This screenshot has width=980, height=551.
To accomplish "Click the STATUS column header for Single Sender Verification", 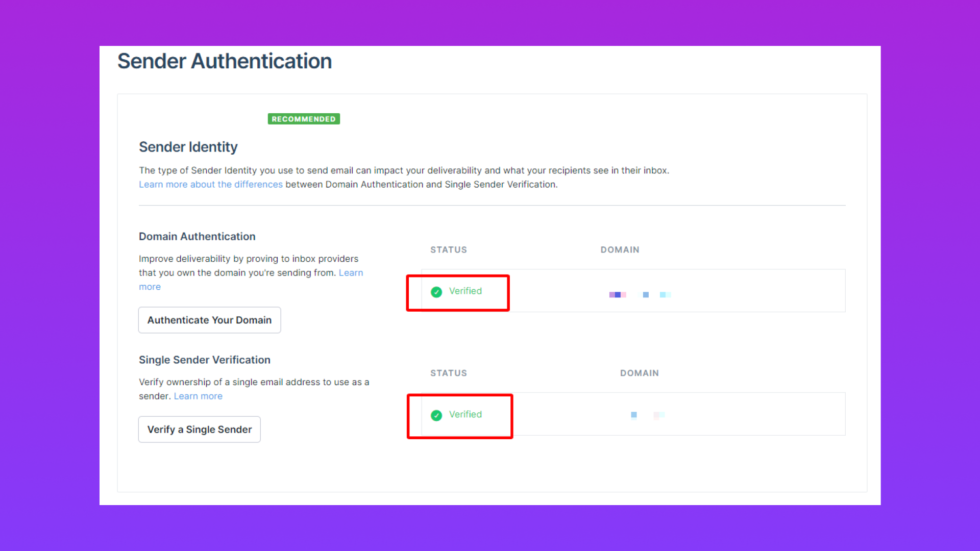I will 448,373.
